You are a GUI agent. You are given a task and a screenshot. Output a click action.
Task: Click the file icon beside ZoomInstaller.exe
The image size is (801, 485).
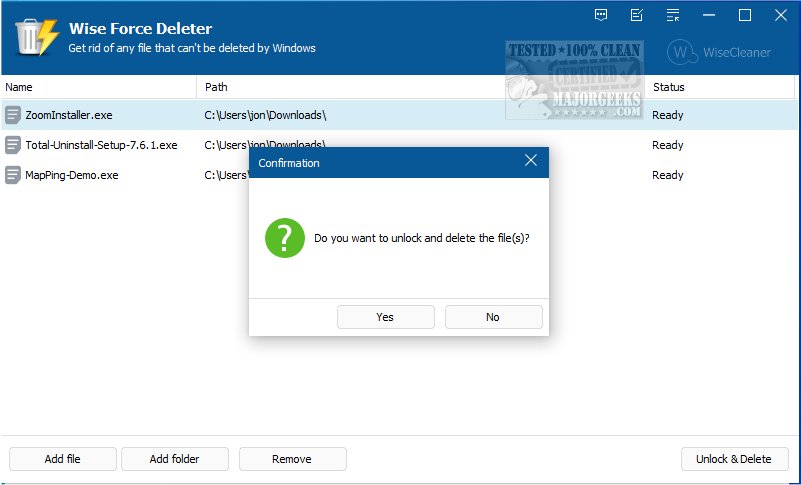click(x=13, y=115)
